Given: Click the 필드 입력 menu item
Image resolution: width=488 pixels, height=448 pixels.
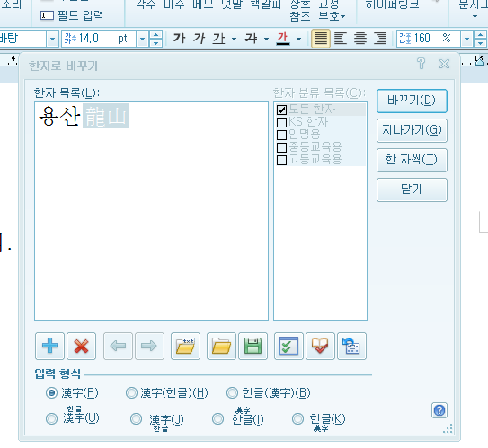Looking at the screenshot, I should point(72,15).
